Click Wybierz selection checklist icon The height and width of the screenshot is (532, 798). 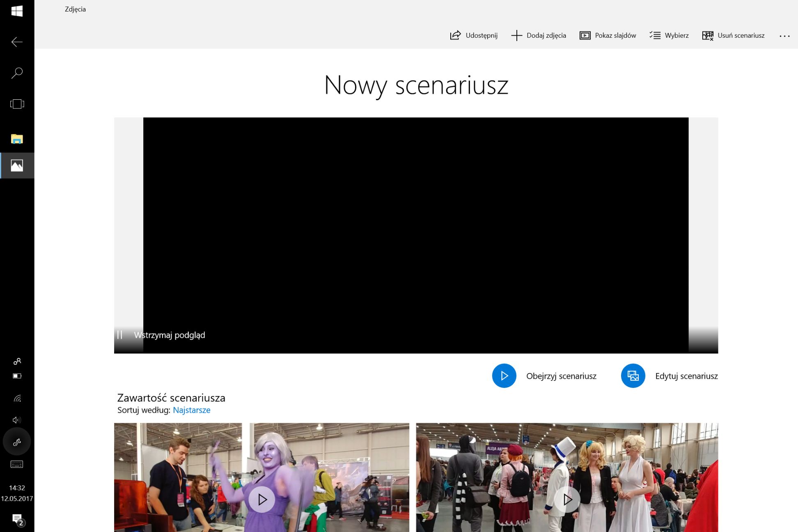click(x=655, y=35)
